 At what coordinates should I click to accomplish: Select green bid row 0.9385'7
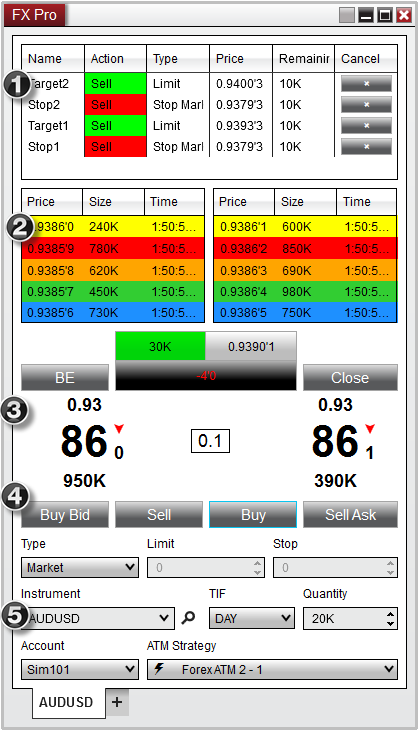click(x=113, y=291)
